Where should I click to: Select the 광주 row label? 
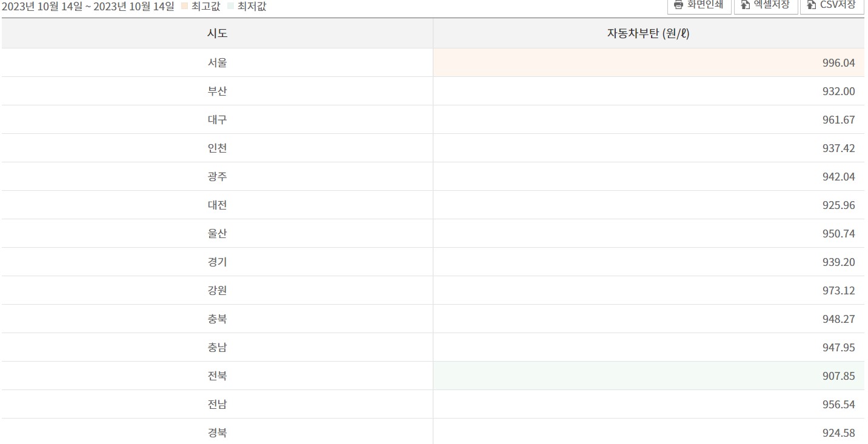(217, 176)
